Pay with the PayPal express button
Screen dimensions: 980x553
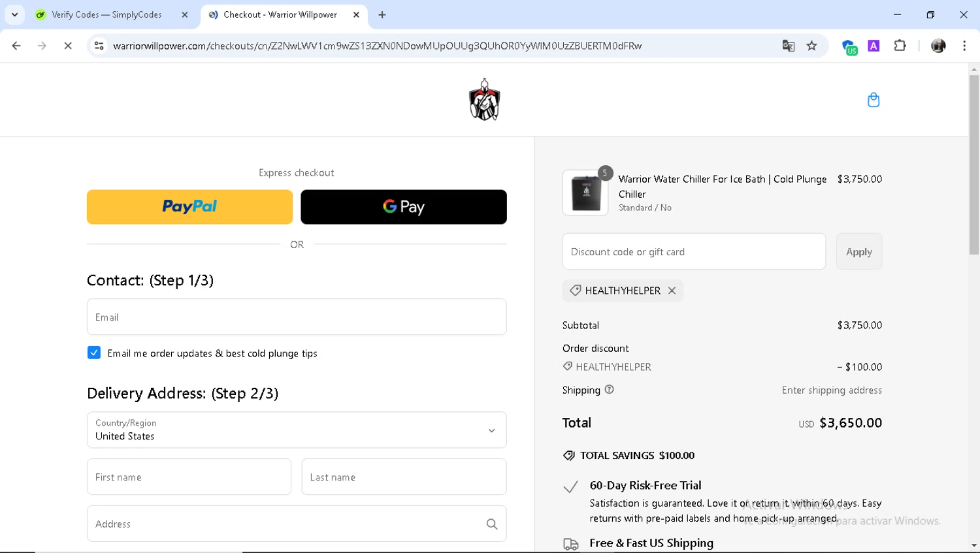(x=189, y=207)
